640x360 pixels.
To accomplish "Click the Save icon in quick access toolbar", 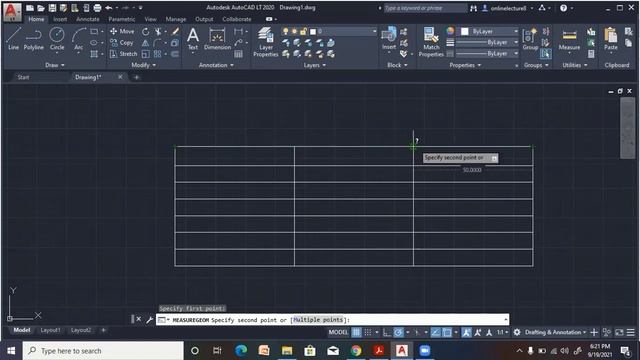I will coord(52,8).
